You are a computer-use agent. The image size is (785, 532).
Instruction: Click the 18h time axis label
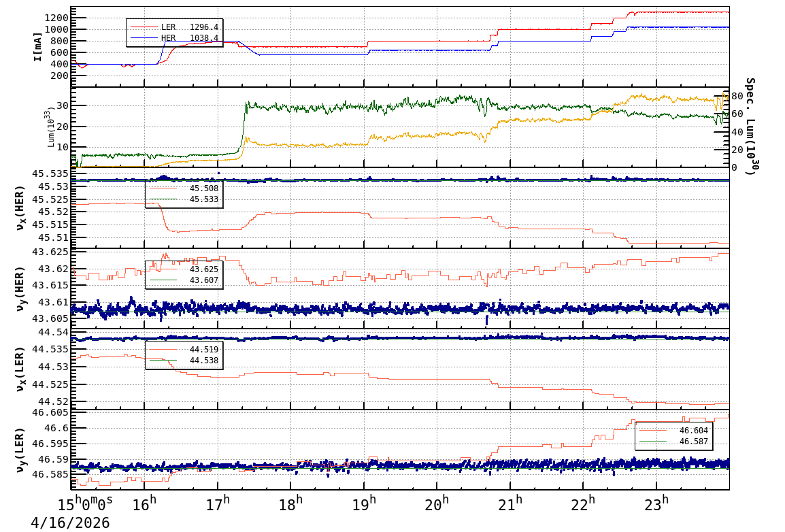click(291, 504)
